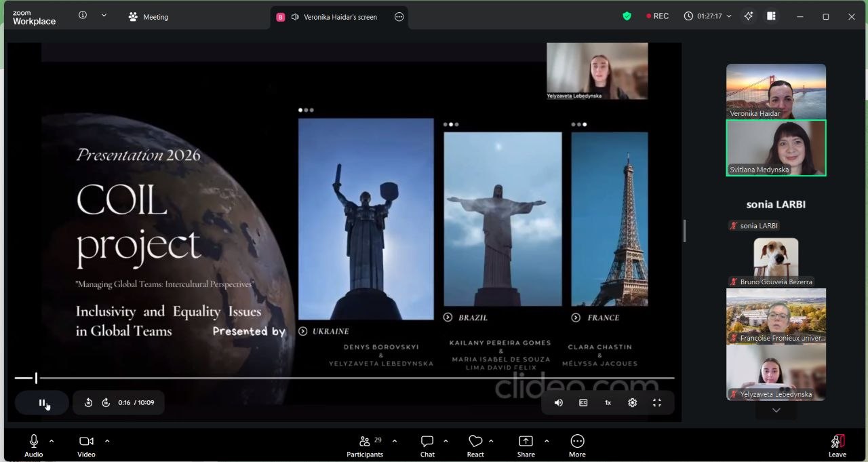Open the 1x playback speed menu
The height and width of the screenshot is (462, 868).
point(608,403)
